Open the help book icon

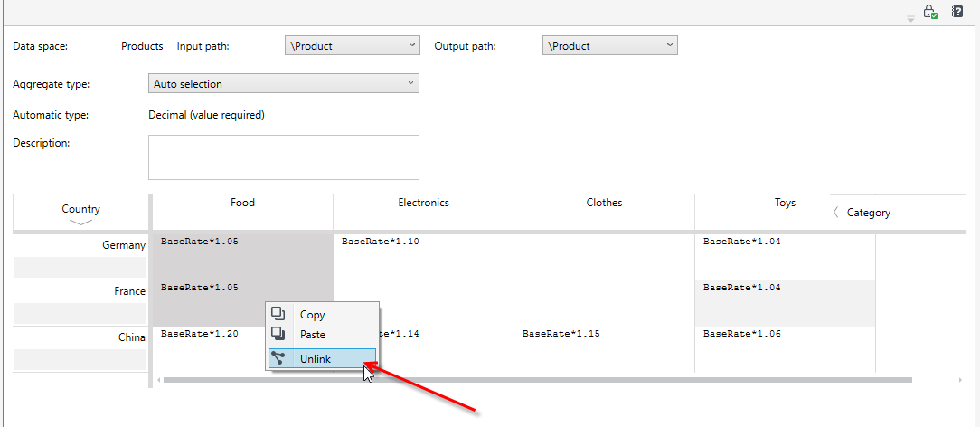click(956, 11)
